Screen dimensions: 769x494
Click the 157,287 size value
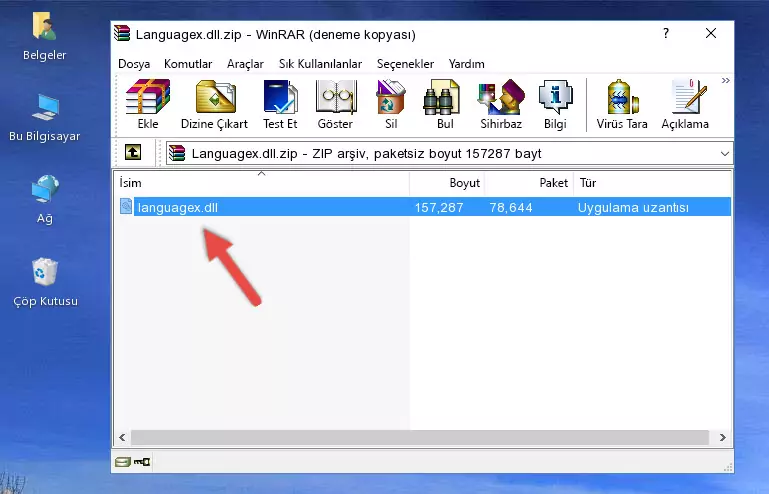[x=438, y=208]
